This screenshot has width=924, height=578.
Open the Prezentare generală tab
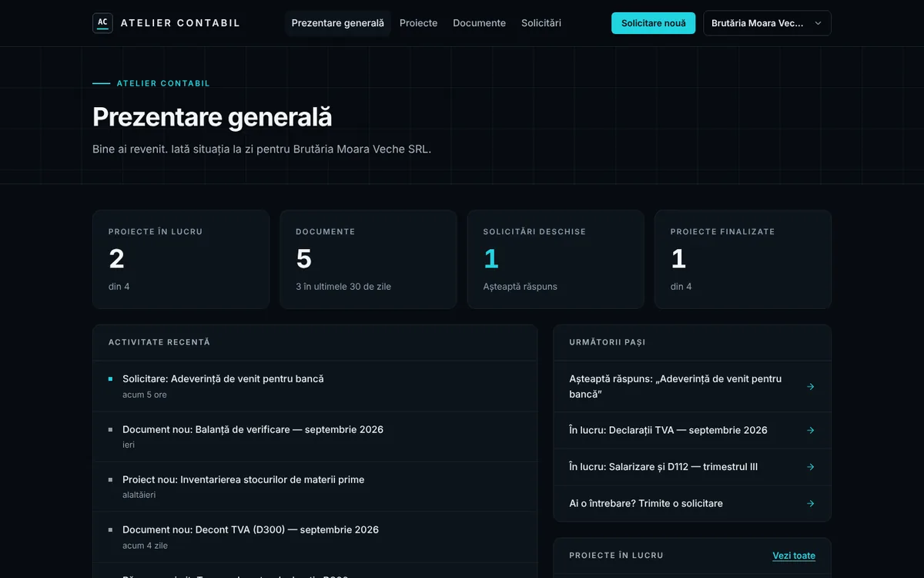[338, 23]
